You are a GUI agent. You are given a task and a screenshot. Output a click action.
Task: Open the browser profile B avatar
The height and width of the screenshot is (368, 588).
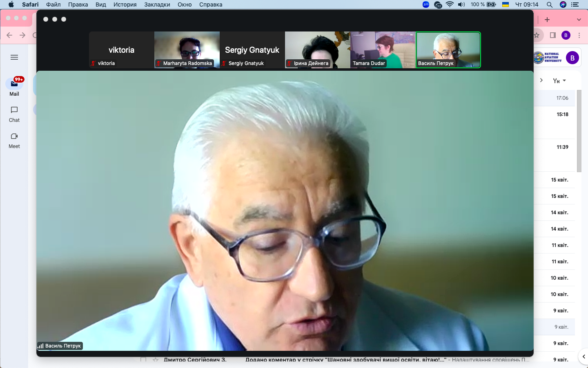coord(566,35)
